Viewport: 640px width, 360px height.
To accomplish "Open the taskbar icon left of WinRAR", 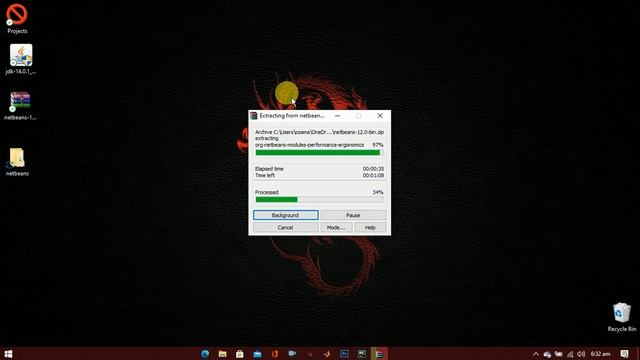I will tap(362, 353).
